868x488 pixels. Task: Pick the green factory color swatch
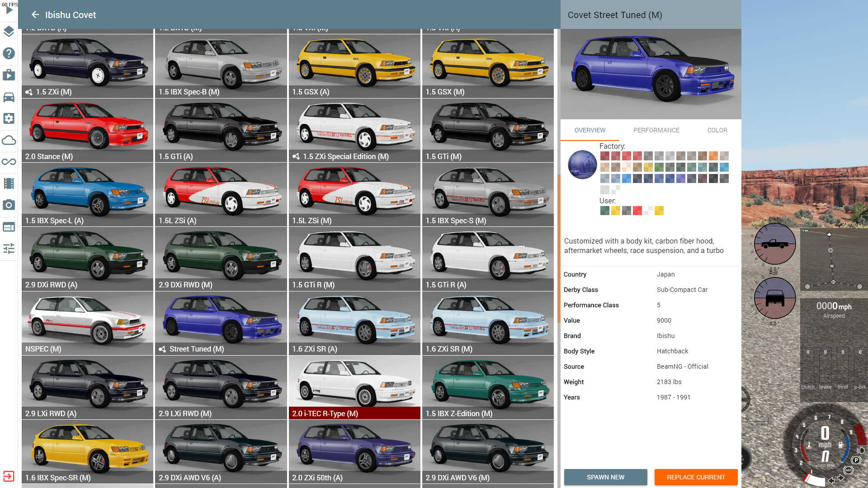(659, 167)
